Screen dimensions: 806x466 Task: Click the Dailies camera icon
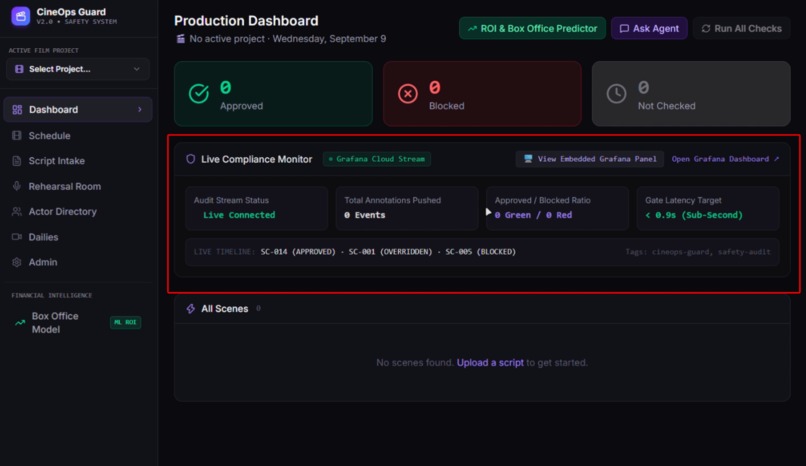[17, 237]
